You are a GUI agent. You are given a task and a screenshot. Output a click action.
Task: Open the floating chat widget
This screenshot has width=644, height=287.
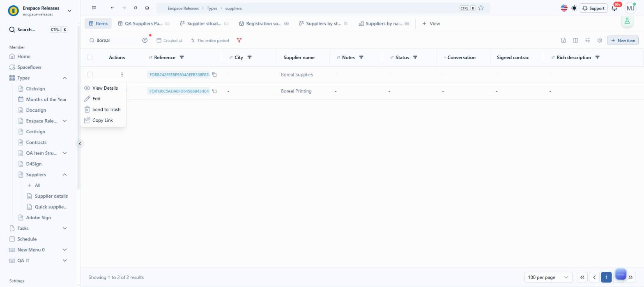click(621, 275)
